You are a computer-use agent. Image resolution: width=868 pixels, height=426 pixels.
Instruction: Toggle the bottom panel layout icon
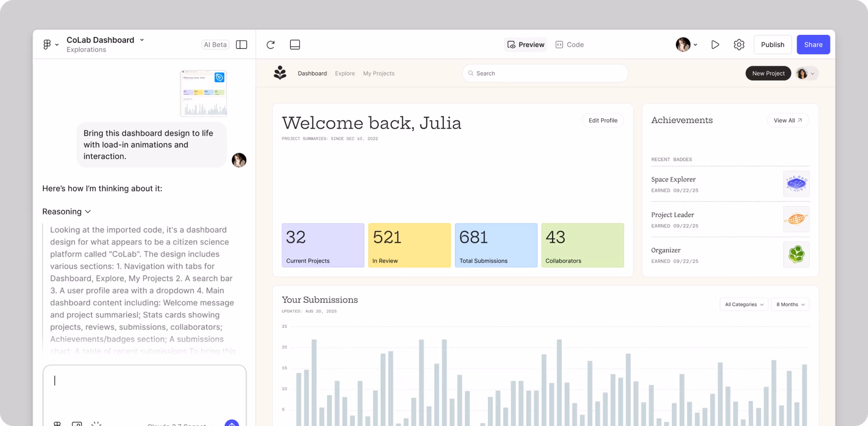click(295, 44)
